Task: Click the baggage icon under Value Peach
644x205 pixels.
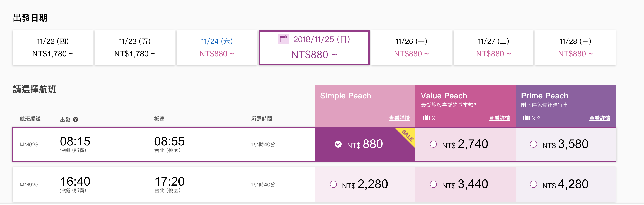Action: click(x=426, y=118)
